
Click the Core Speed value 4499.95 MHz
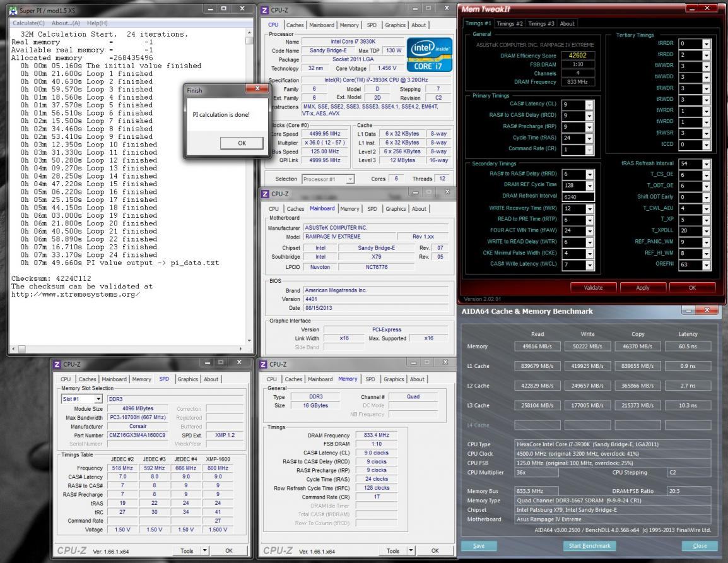[324, 134]
